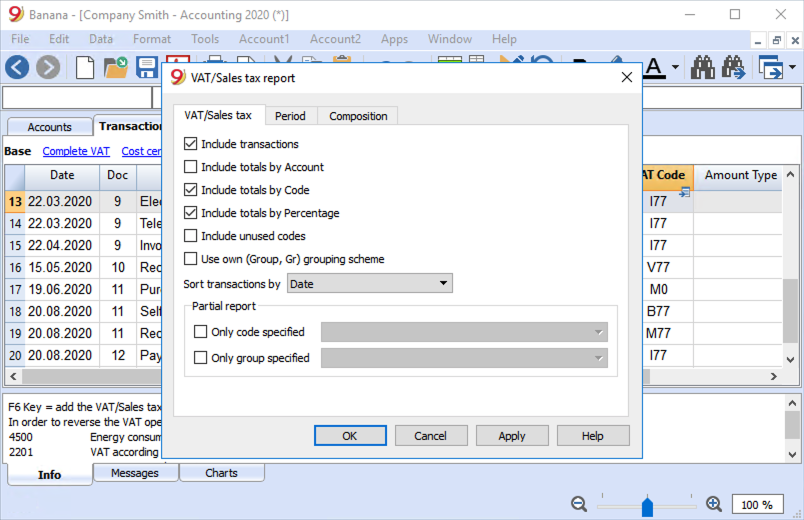Screen dimensions: 804x520
Task: Enable Include unused codes
Action: 190,235
